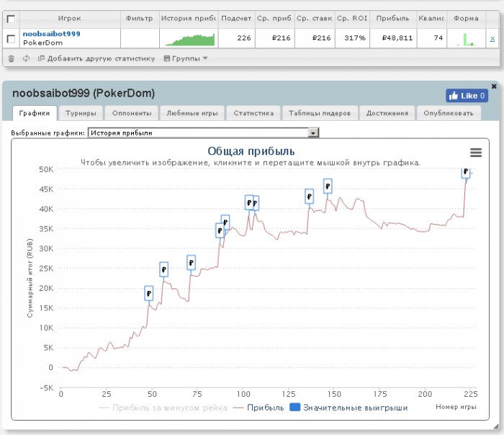Viewport: 504px width, 435px height.
Task: Open the noobsaibot999 player link
Action: (x=51, y=34)
